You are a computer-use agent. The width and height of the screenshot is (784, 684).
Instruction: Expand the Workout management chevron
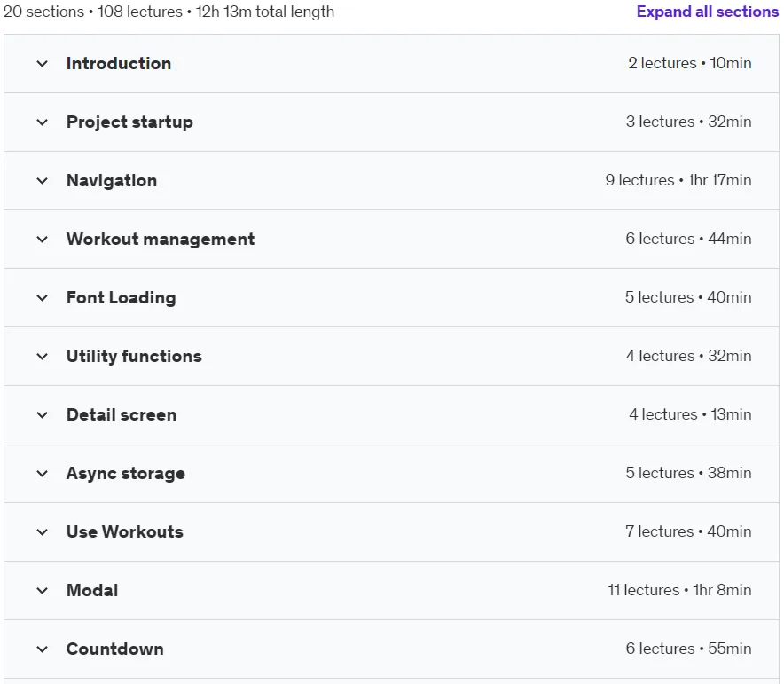[x=43, y=239]
